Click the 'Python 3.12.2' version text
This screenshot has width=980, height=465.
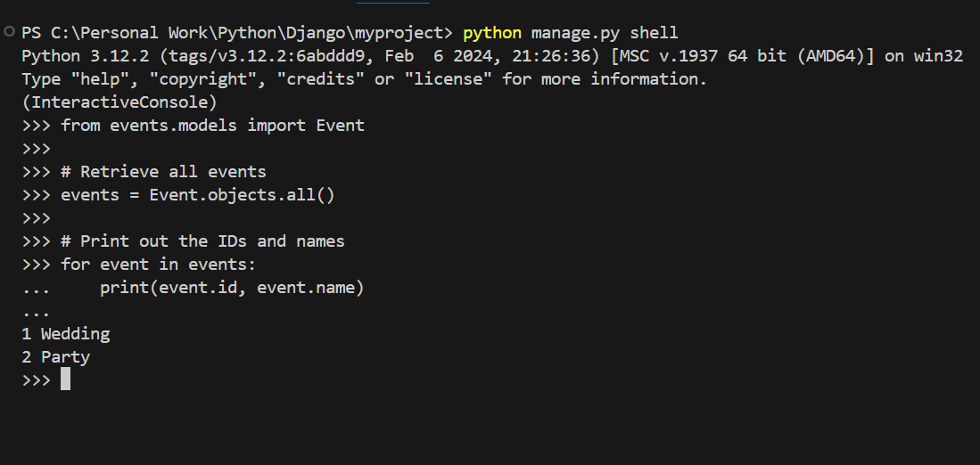point(76,56)
